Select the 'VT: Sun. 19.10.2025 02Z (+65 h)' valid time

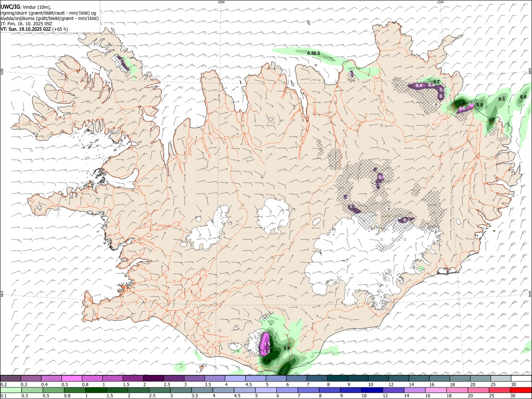(x=34, y=29)
